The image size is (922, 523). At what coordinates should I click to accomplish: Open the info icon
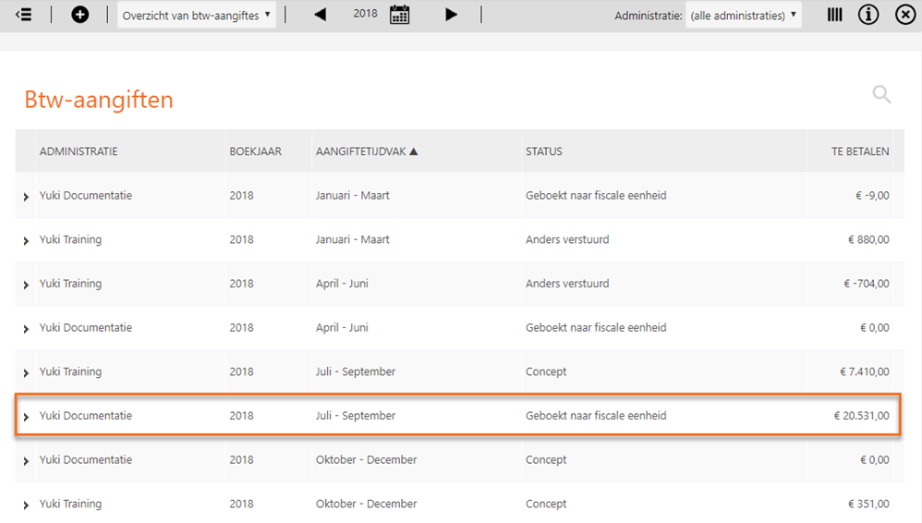(869, 15)
